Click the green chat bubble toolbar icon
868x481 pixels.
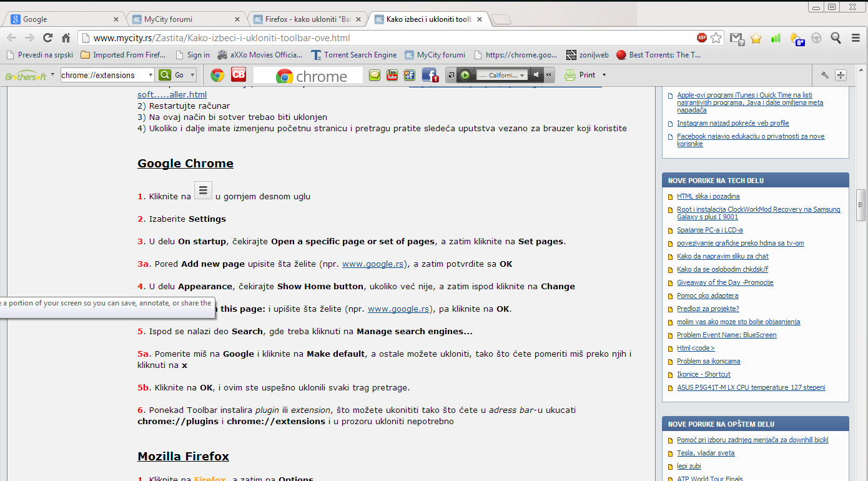pyautogui.click(x=374, y=76)
